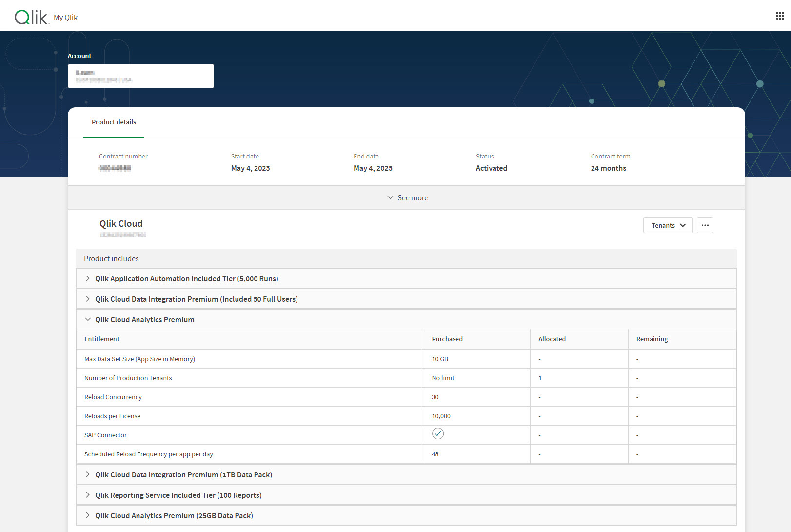Open the app launcher grid icon
Viewport: 791px width, 532px height.
pos(780,16)
